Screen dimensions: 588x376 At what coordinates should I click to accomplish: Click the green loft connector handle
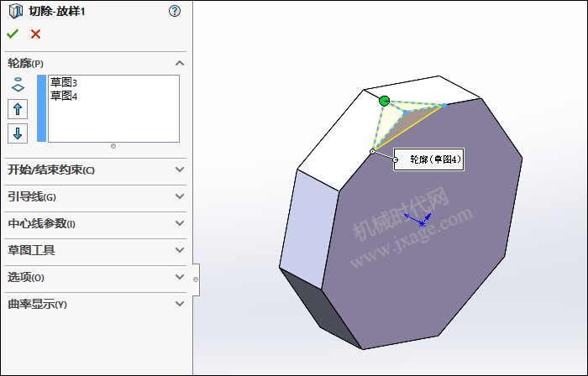tap(385, 101)
